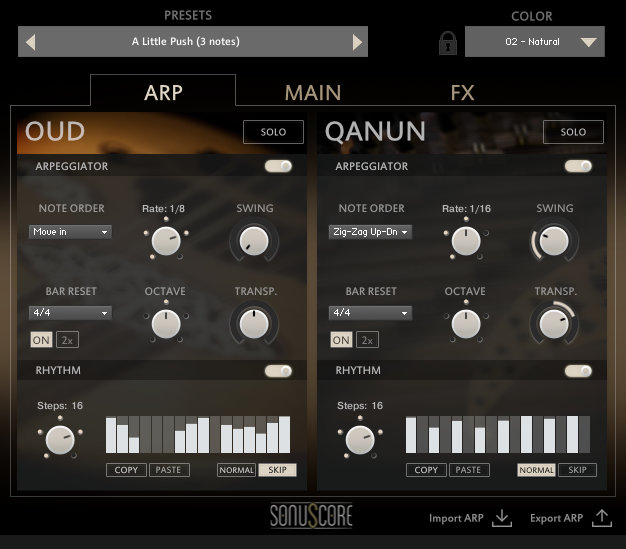The height and width of the screenshot is (549, 626).
Task: Enable SOLO for the QANUN
Action: [573, 132]
